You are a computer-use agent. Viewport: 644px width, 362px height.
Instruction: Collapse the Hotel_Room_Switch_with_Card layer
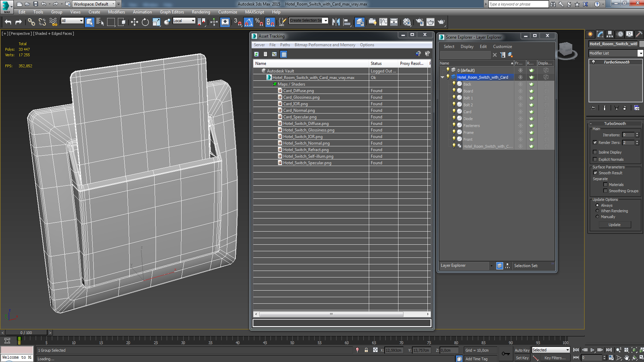(442, 77)
